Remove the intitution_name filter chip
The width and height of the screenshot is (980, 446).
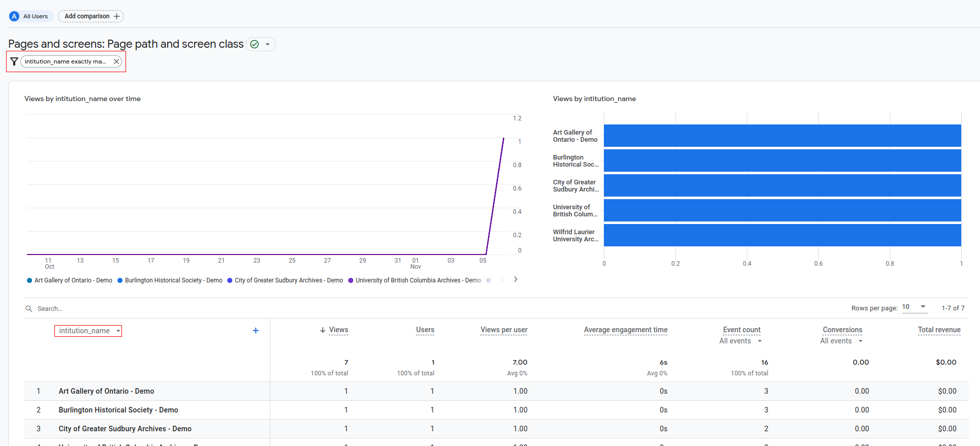tap(116, 61)
